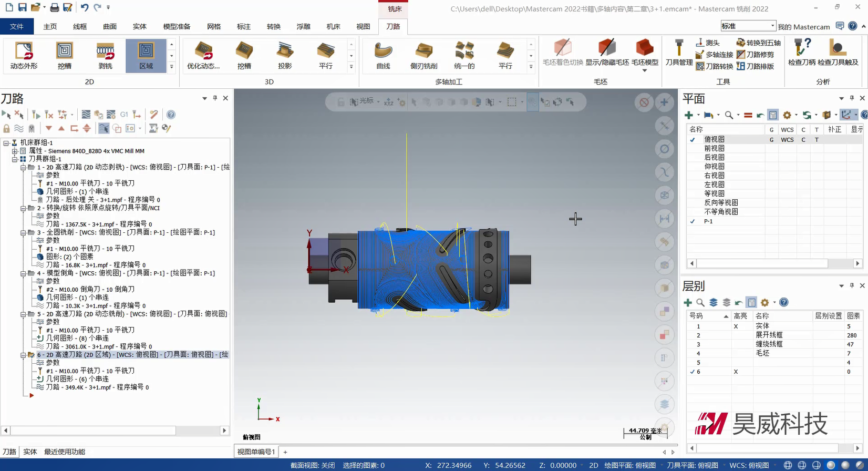This screenshot has height=471, width=868.
Task: Collapse operation 6 2D区域 node
Action: click(23, 355)
